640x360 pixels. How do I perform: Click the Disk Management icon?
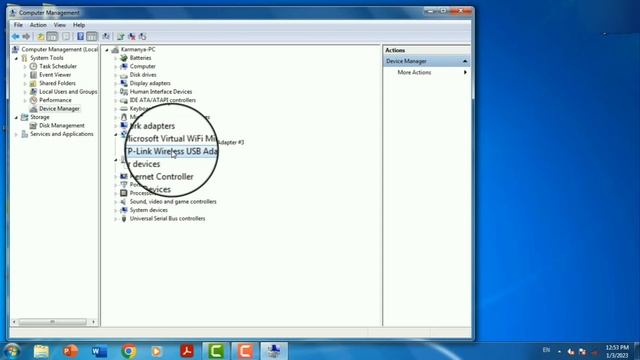(33, 125)
